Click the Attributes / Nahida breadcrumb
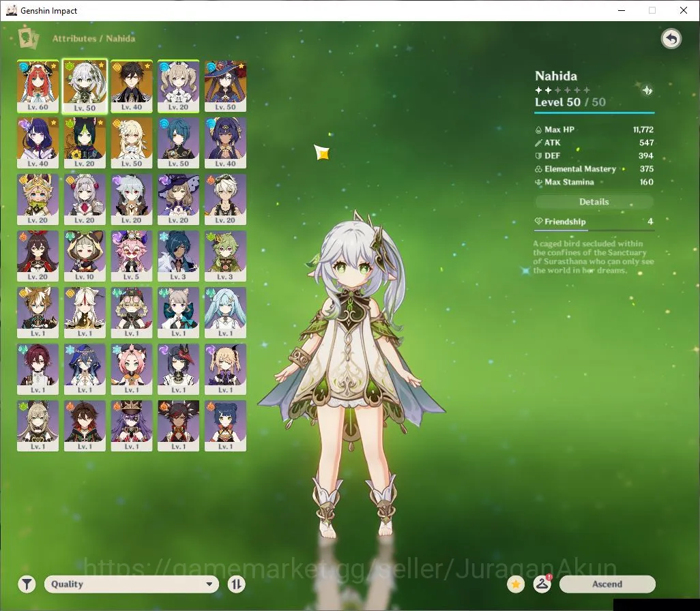 point(93,38)
